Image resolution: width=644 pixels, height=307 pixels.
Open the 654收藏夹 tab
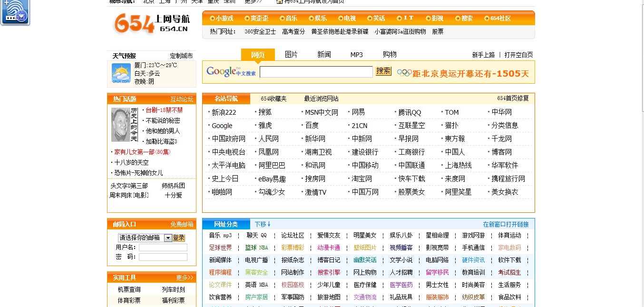pyautogui.click(x=273, y=99)
